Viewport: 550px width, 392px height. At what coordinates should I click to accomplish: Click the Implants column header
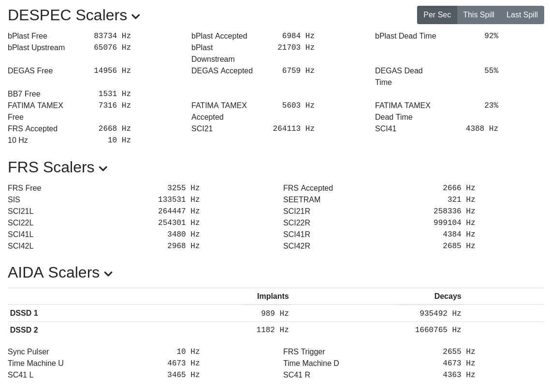point(273,296)
